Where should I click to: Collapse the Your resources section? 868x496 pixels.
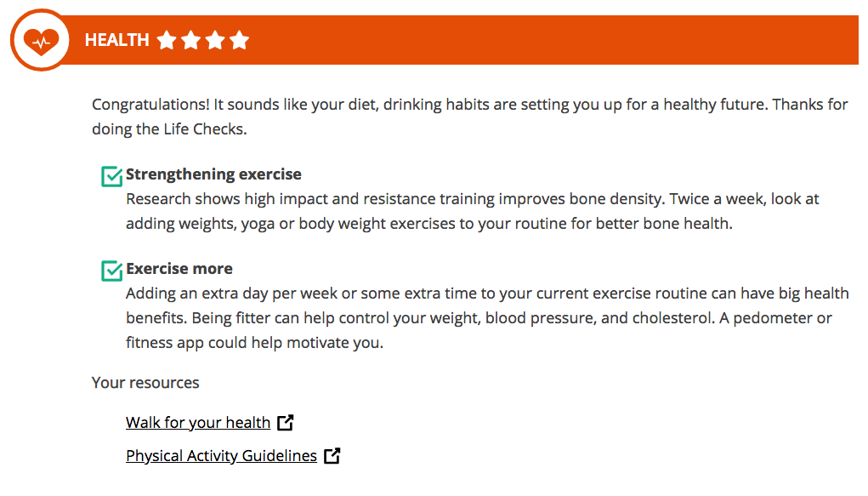pyautogui.click(x=145, y=383)
